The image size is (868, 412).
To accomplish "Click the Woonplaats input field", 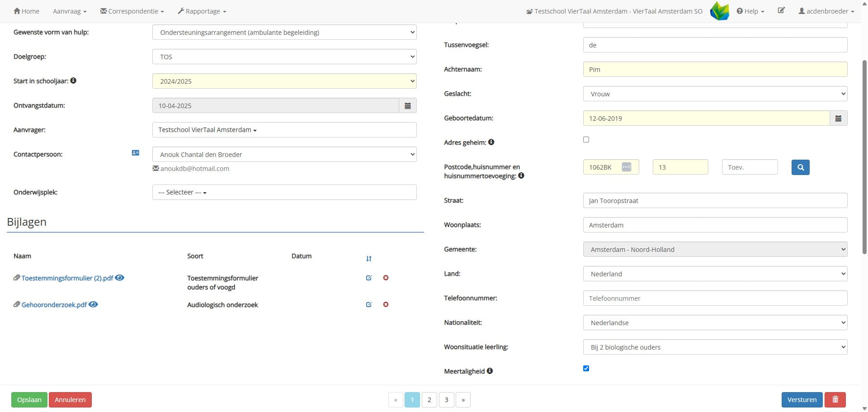I will (x=715, y=225).
